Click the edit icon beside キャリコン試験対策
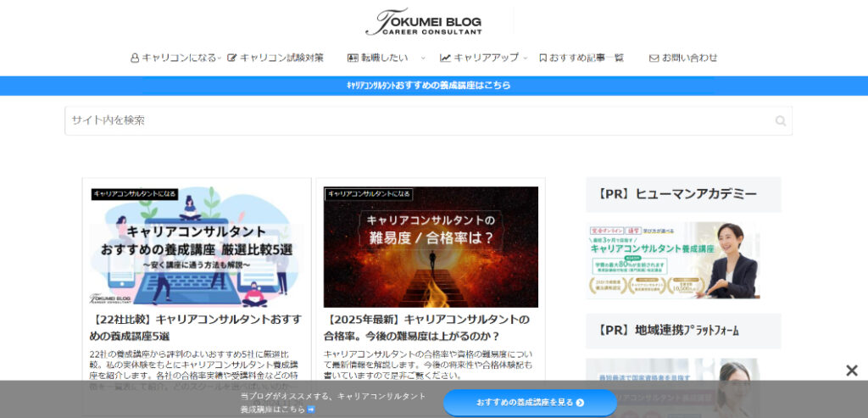Image resolution: width=868 pixels, height=418 pixels. [232, 59]
